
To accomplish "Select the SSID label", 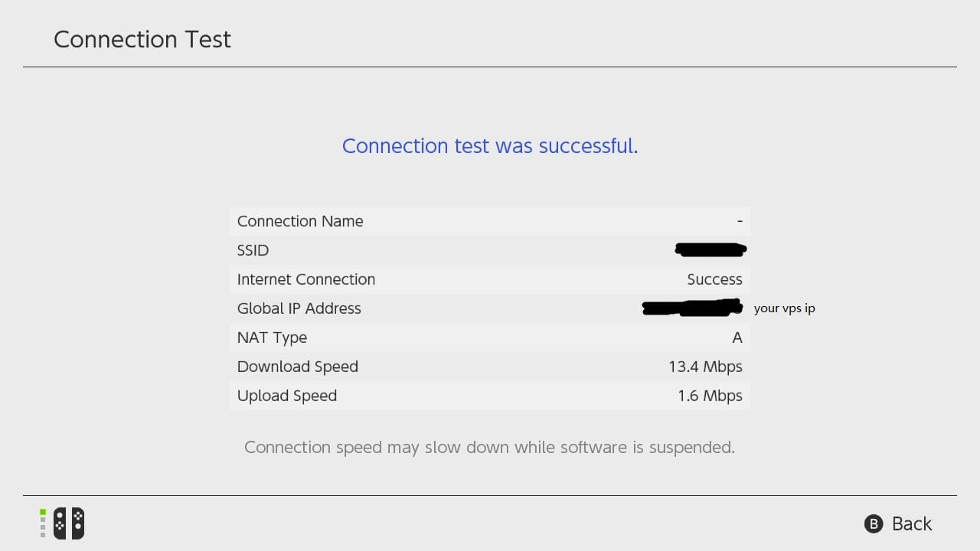I will [253, 250].
